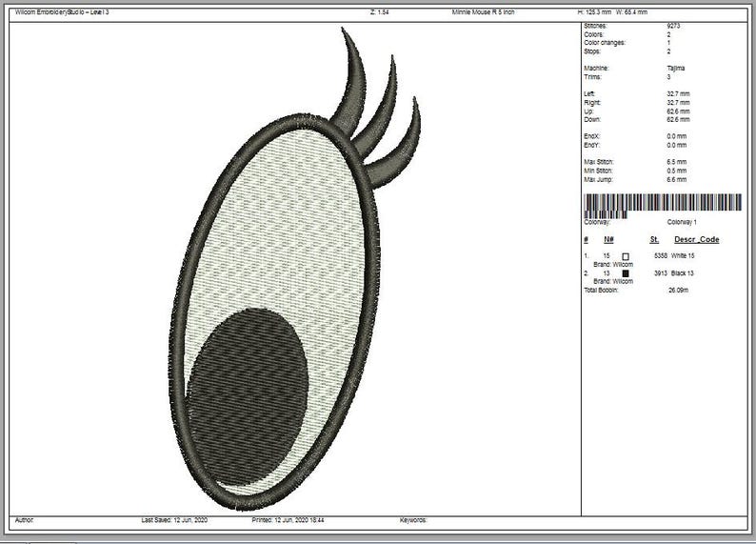756x544 pixels.
Task: Click the 'Total Bobbin:' label
Action: pyautogui.click(x=601, y=291)
